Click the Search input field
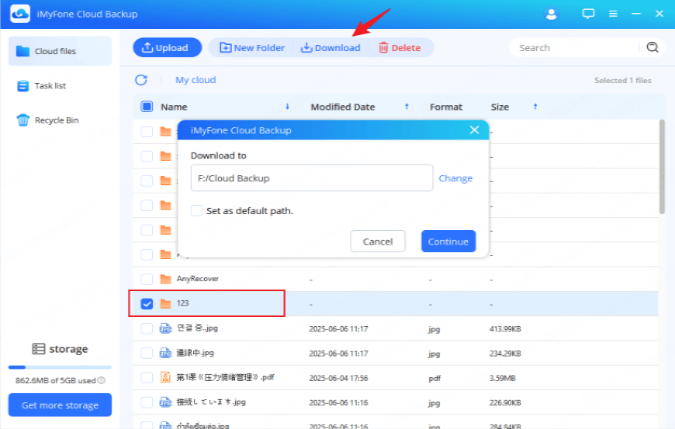 pyautogui.click(x=577, y=47)
